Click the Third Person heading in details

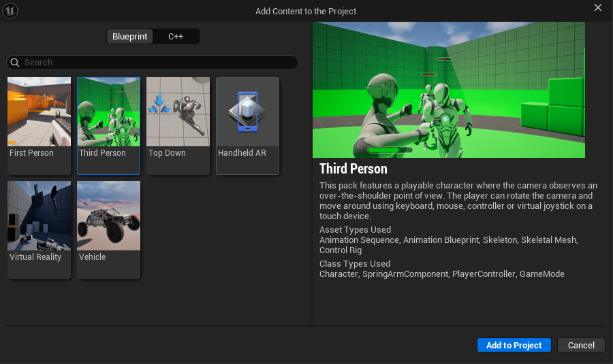click(x=353, y=169)
